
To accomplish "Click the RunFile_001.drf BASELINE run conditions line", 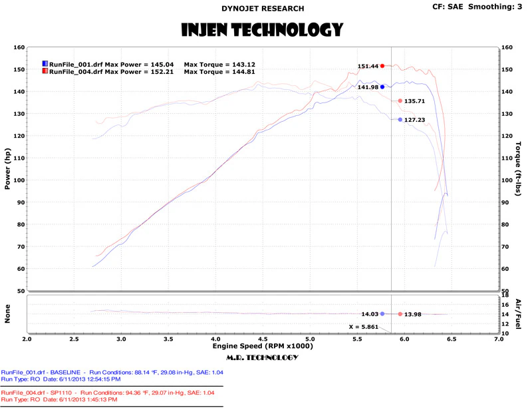I will (x=112, y=372).
